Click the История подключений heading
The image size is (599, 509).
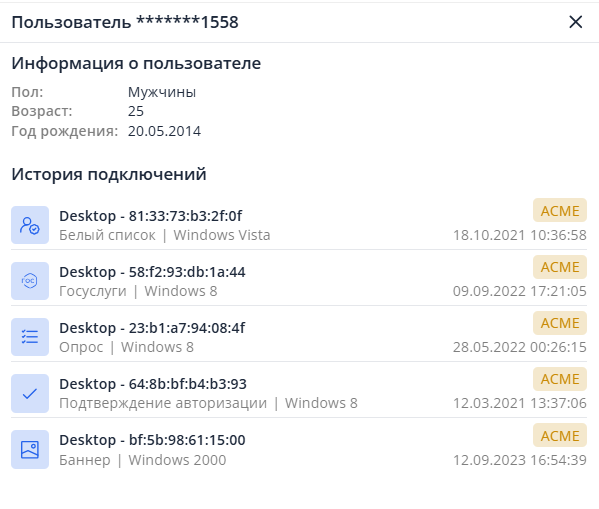click(x=109, y=175)
